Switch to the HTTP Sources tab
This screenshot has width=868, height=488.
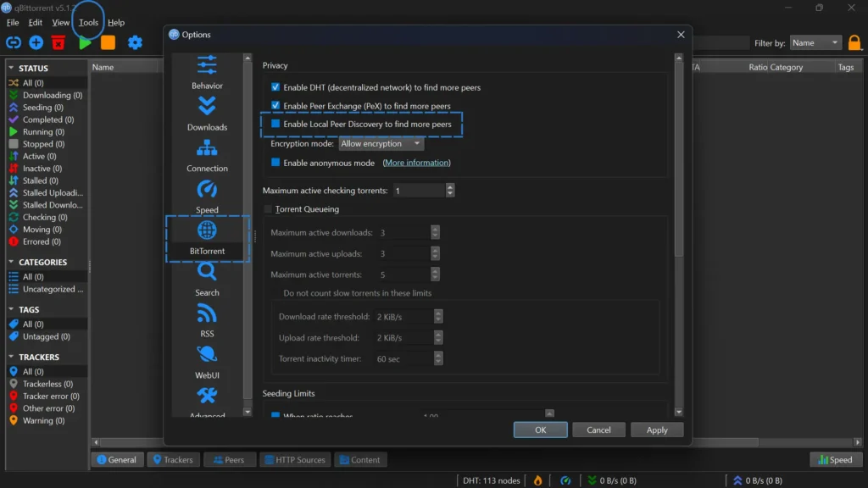pos(295,460)
